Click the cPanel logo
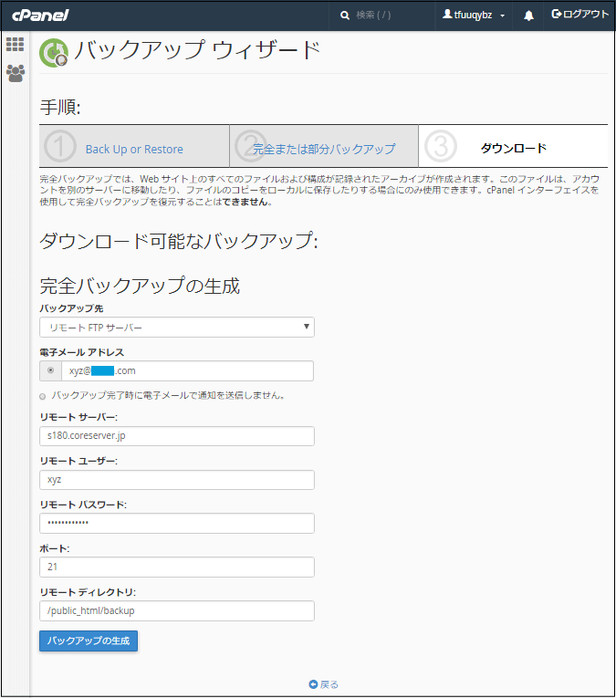This screenshot has height=698, width=616. (40, 16)
